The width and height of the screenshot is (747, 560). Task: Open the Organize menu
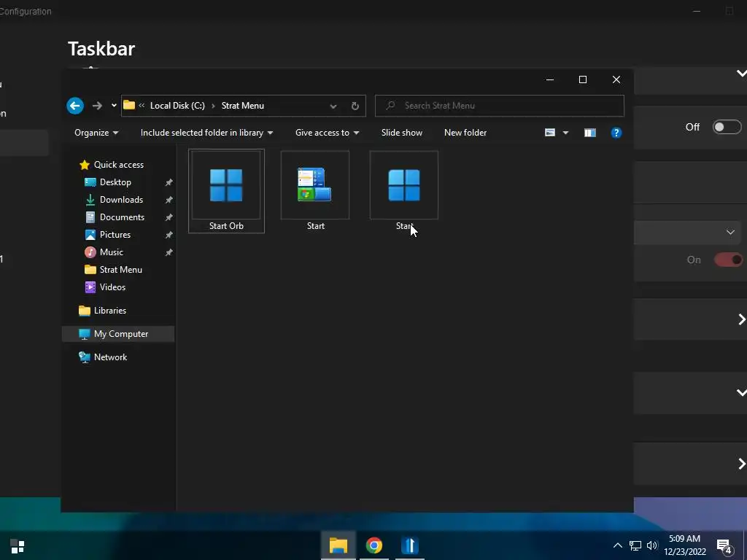[96, 133]
